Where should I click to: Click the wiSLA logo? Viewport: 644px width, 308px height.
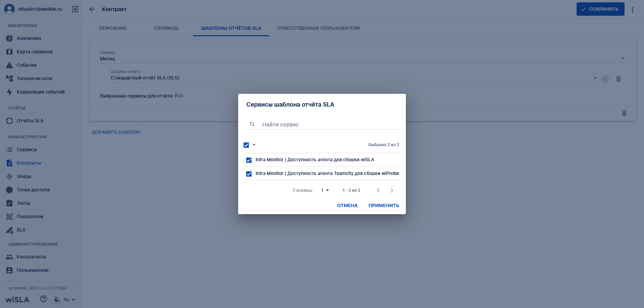[x=17, y=300]
